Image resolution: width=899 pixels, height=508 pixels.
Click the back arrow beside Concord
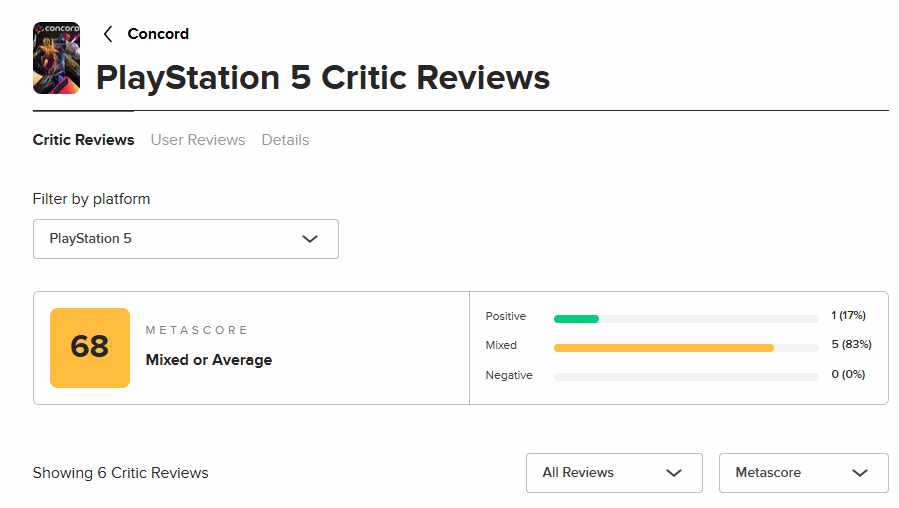108,34
